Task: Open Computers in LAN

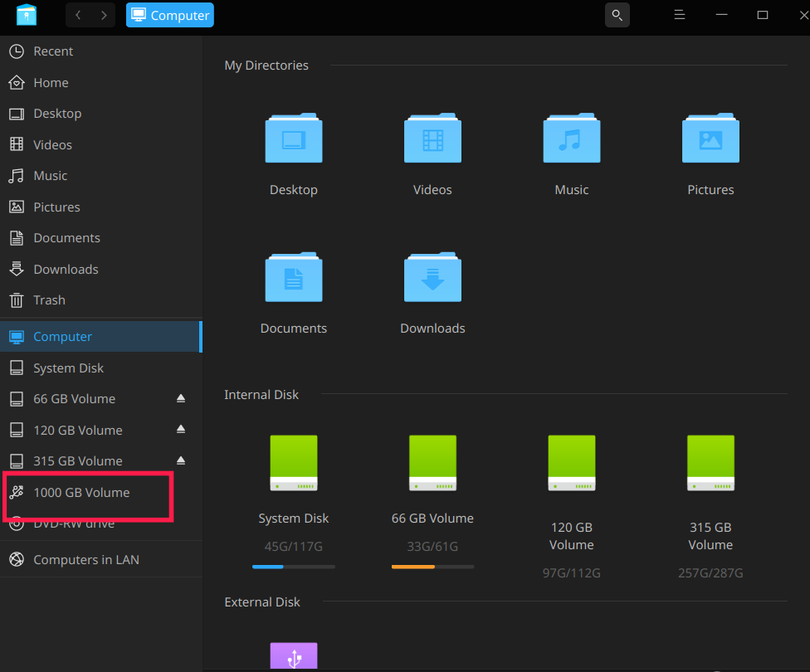Action: pyautogui.click(x=85, y=560)
